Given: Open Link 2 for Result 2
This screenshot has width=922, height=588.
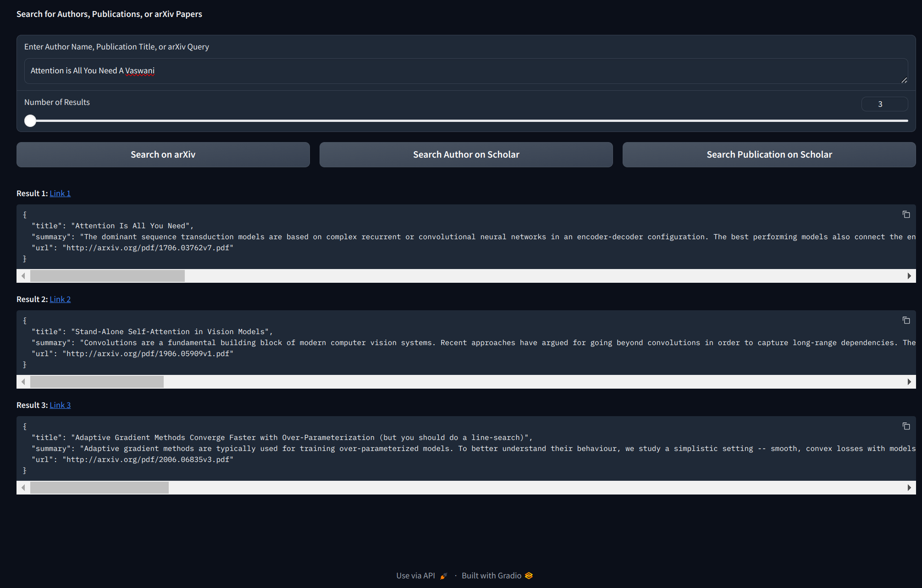Looking at the screenshot, I should [x=60, y=299].
